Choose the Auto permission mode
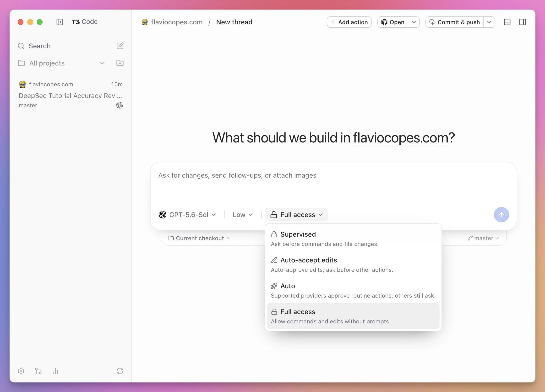 (x=353, y=290)
